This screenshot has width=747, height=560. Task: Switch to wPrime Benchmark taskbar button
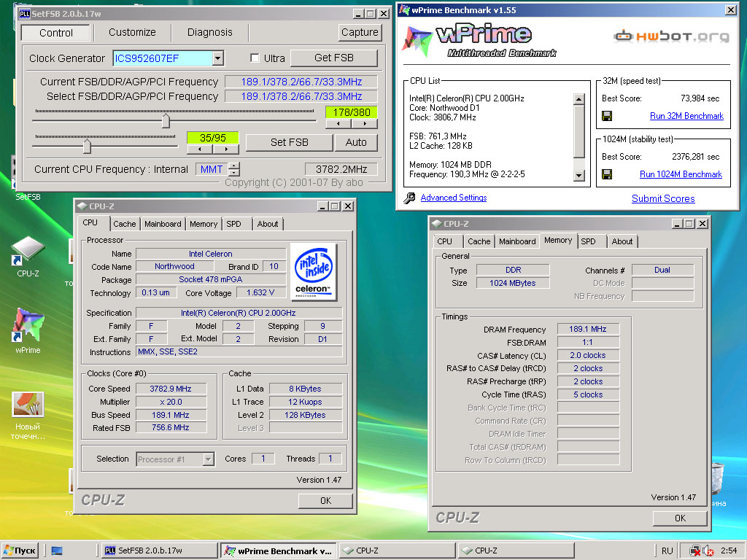point(279,551)
